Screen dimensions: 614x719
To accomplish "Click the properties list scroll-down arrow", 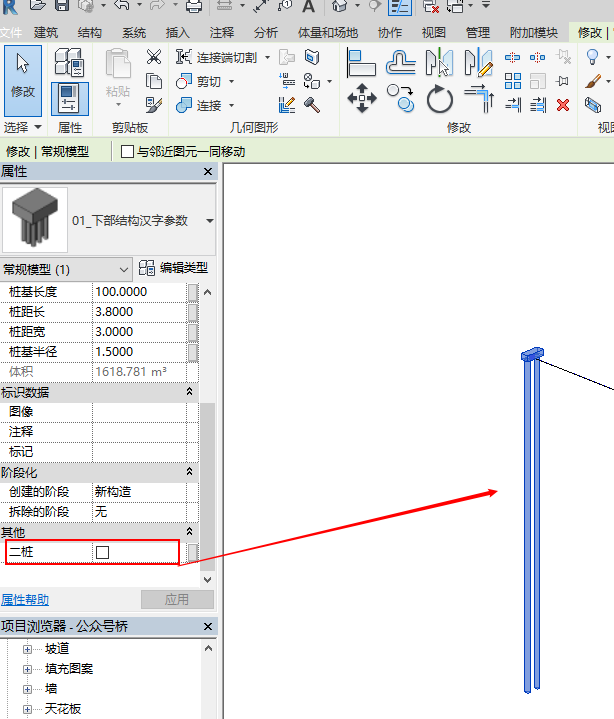I will [x=207, y=580].
